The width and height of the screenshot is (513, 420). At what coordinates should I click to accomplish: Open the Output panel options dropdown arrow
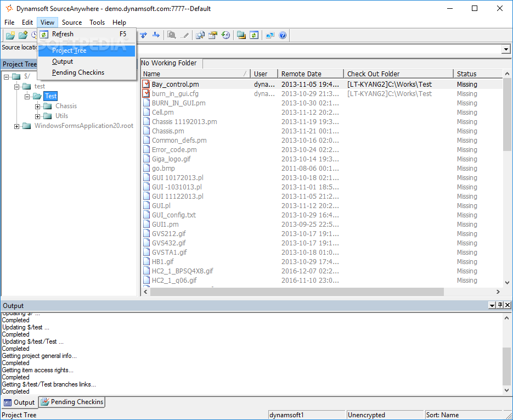[492, 305]
